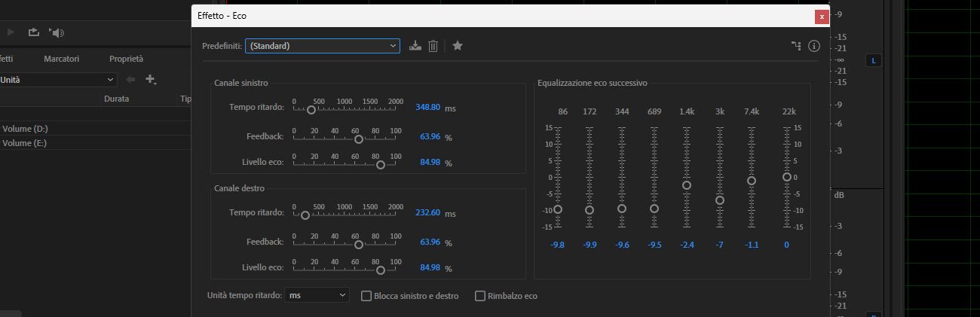This screenshot has height=317, width=980.
Task: Click the 689 Hz equalizer slider knob
Action: point(654,209)
